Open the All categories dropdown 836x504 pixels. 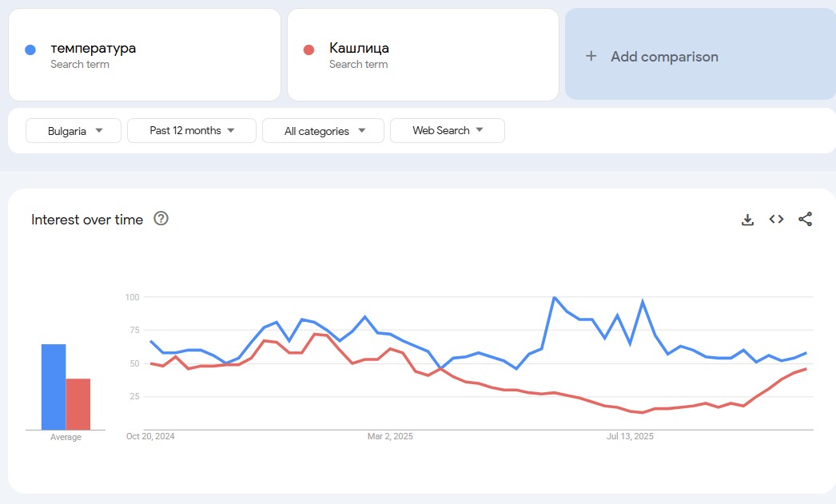tap(323, 131)
